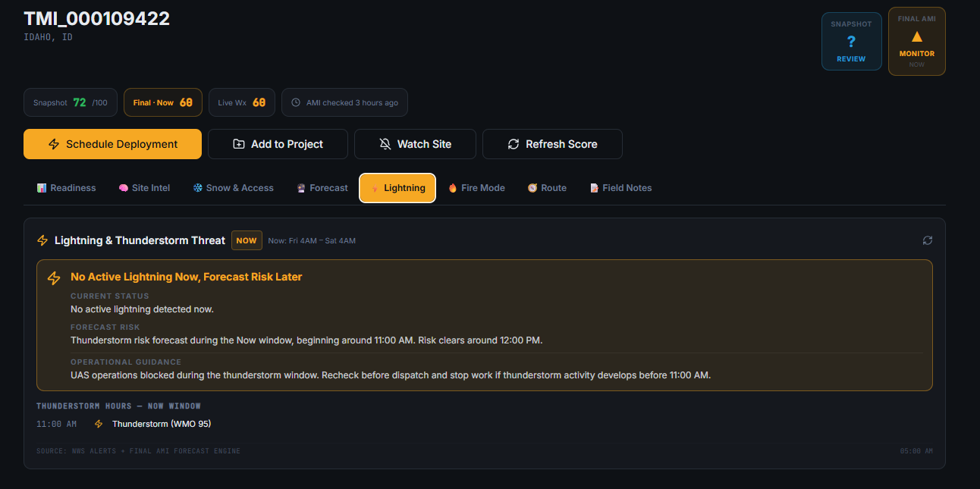
Task: Open the Readiness tab
Action: tap(66, 188)
